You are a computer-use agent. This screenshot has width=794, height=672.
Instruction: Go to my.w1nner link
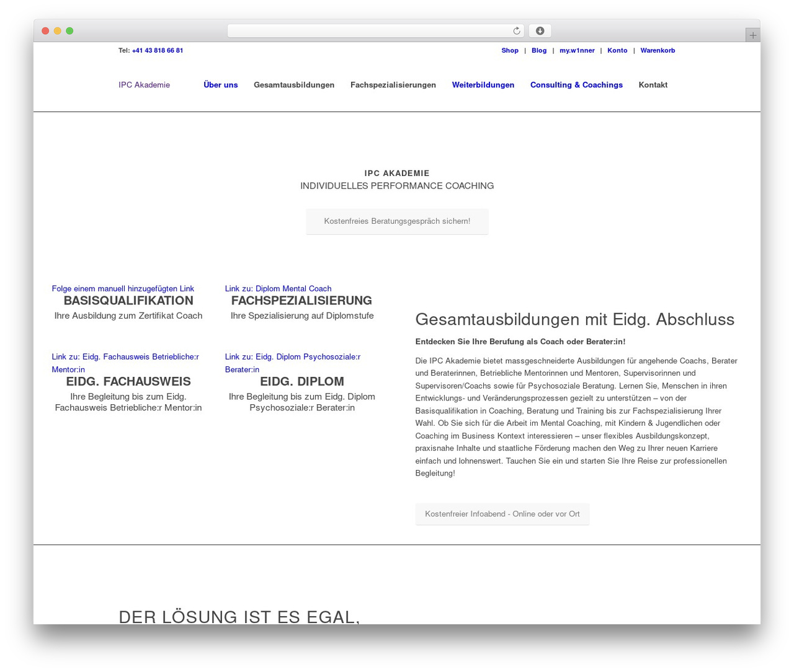click(x=577, y=51)
